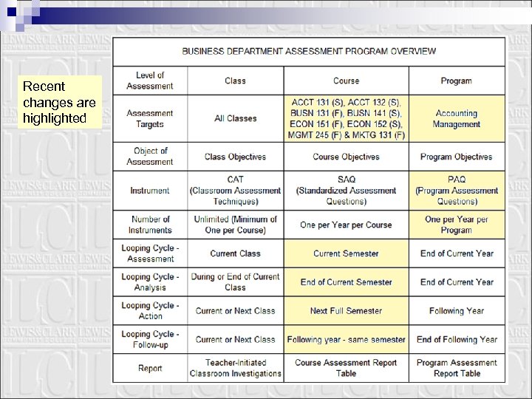This screenshot has height=399, width=532.
Task: Select the 'Current Class' cell
Action: coord(235,253)
